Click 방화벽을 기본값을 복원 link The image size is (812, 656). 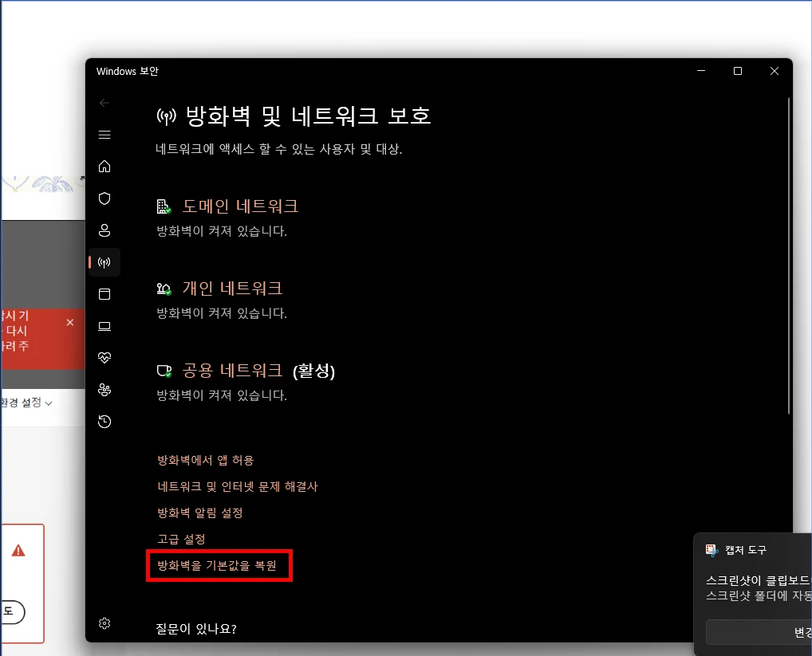pos(217,565)
